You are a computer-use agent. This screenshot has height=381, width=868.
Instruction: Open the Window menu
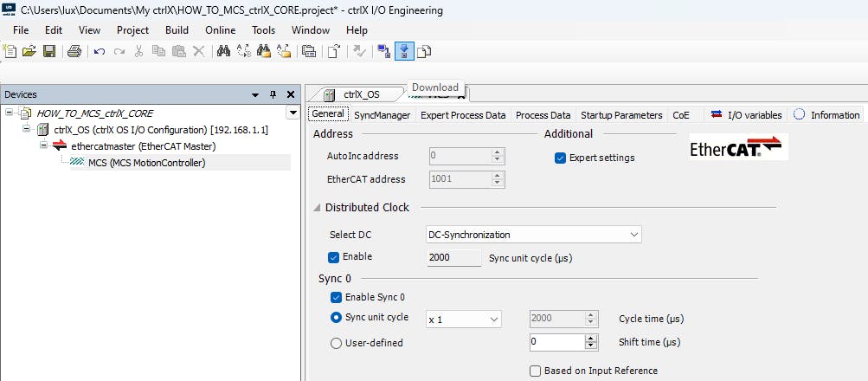click(x=311, y=30)
